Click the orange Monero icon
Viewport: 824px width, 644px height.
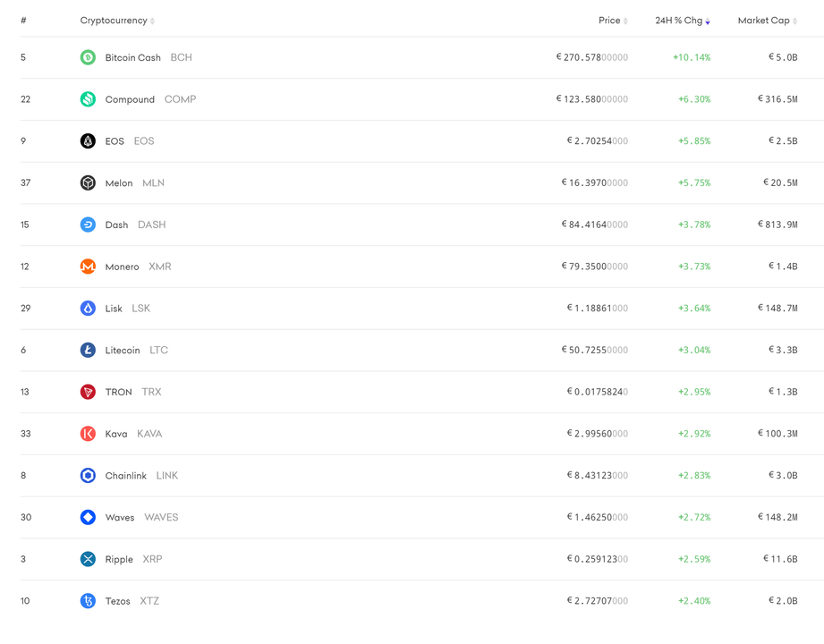(88, 267)
